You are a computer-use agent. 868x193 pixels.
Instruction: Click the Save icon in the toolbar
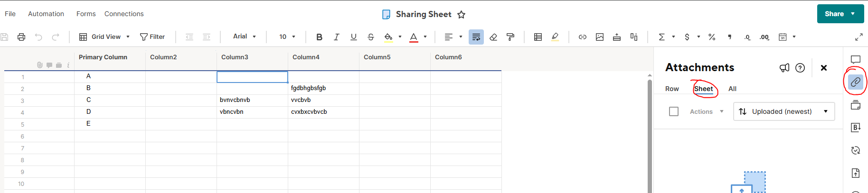(4, 37)
